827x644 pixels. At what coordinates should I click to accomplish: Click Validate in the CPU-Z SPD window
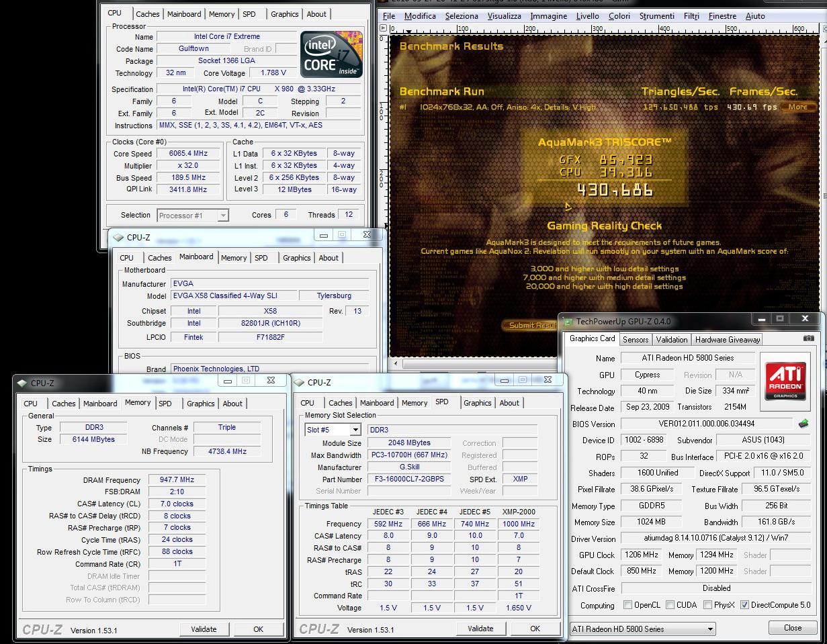[x=480, y=629]
